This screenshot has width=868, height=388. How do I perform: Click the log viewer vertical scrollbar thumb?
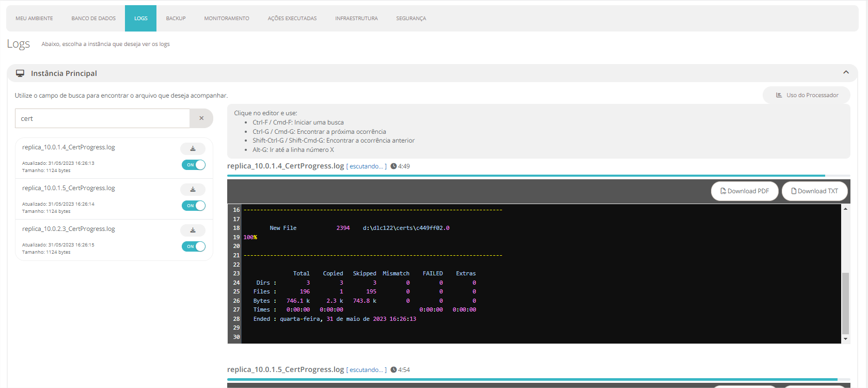[845, 303]
